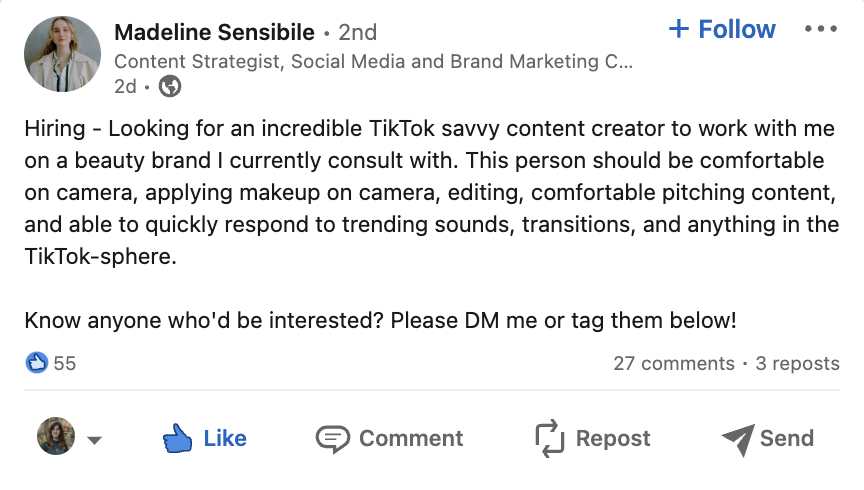This screenshot has width=864, height=490.
Task: Click the globe public visibility icon
Action: tap(170, 87)
